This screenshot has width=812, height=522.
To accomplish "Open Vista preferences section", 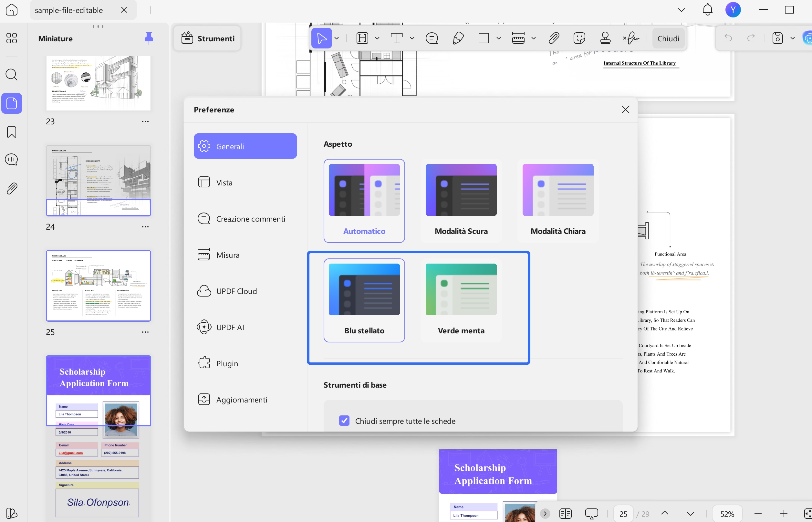I will 245,183.
